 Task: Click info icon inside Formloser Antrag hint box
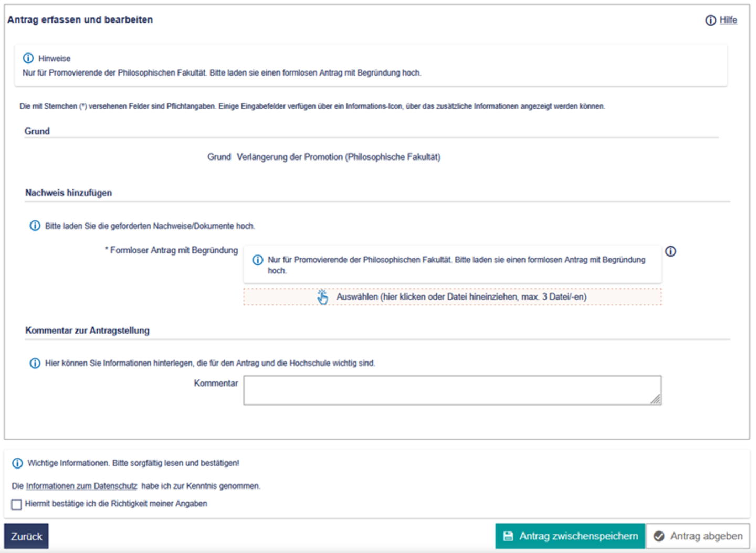click(258, 260)
